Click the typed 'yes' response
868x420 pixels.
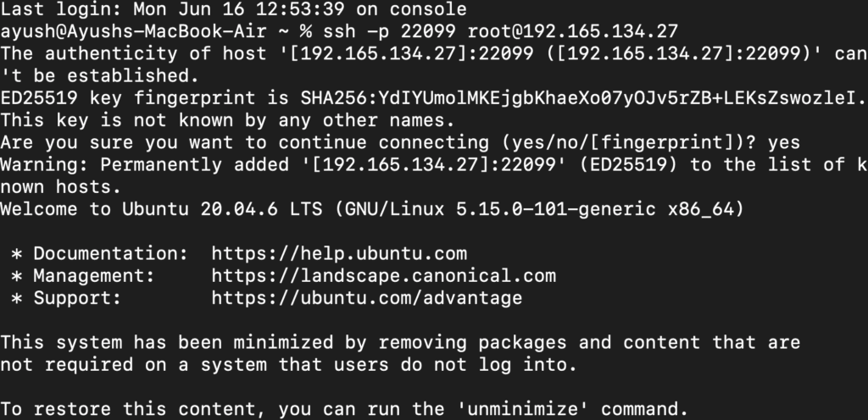pyautogui.click(x=783, y=142)
